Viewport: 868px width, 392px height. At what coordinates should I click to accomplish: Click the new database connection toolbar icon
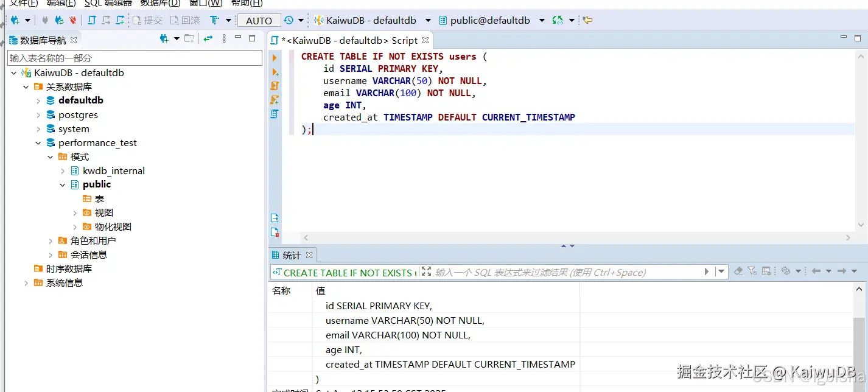pos(15,20)
